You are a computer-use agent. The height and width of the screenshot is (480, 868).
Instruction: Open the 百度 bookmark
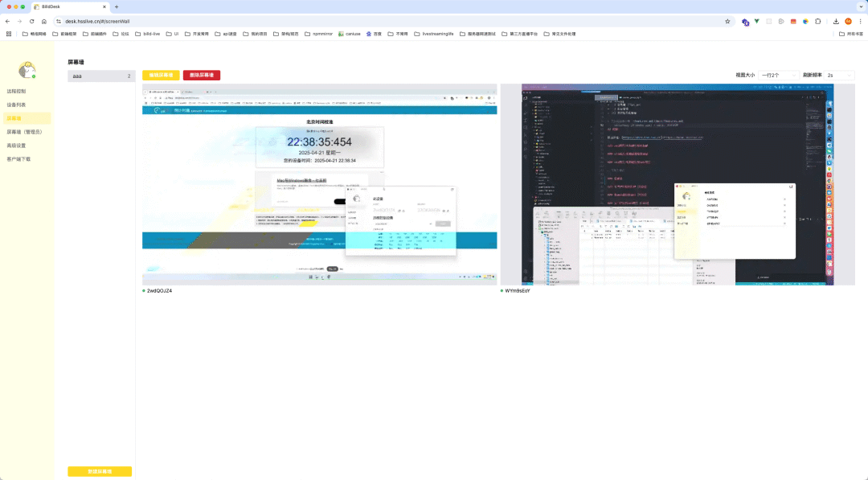pos(375,34)
